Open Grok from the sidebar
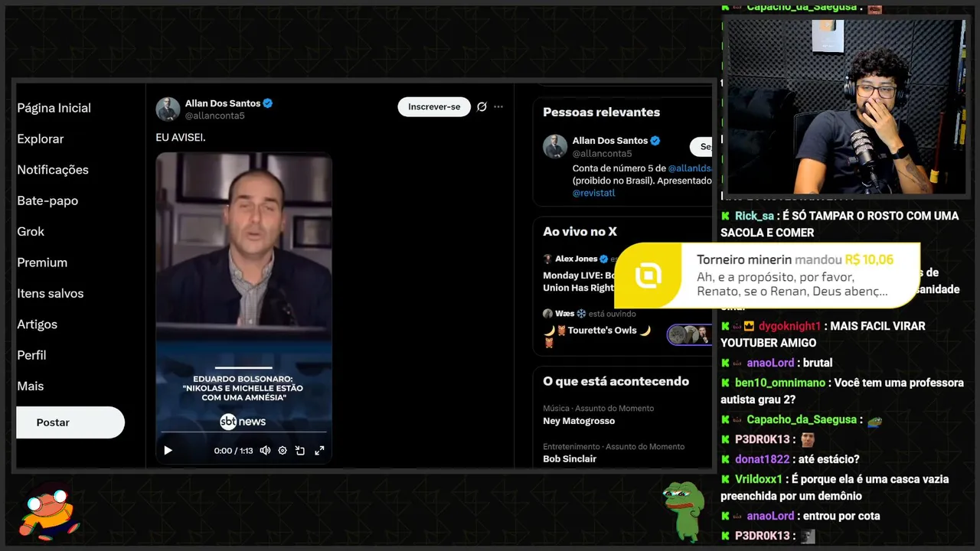Viewport: 980px width, 551px height. tap(31, 232)
